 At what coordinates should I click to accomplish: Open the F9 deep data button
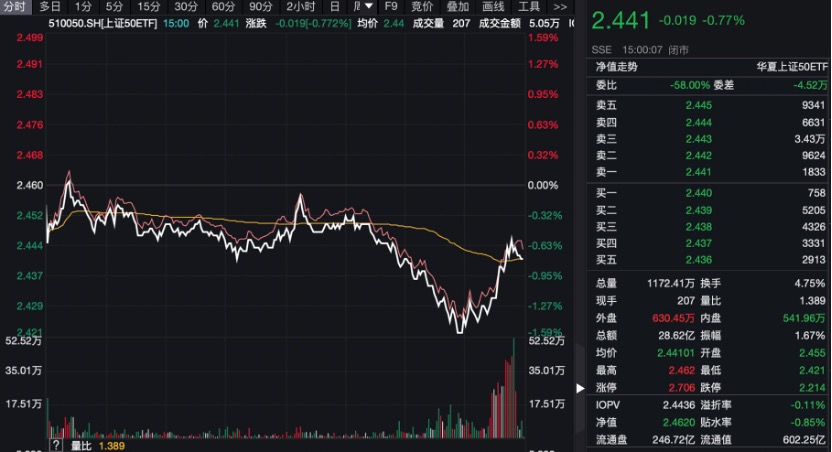tap(391, 7)
